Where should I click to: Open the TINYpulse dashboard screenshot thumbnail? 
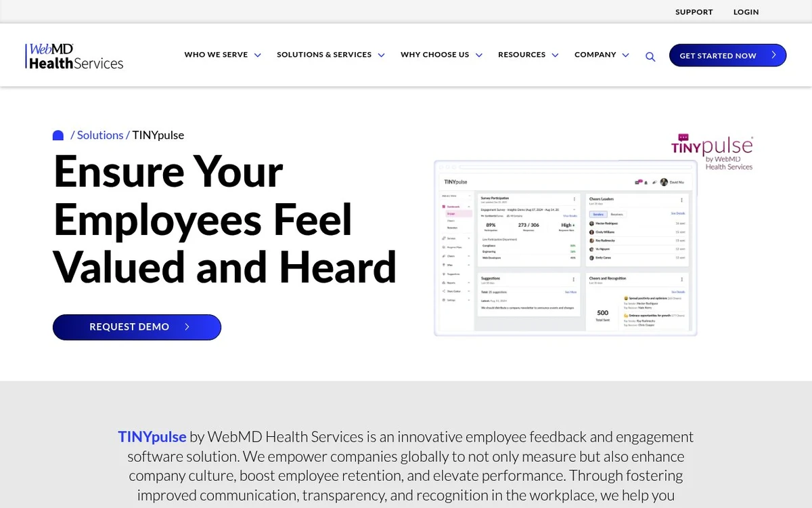[x=566, y=248]
